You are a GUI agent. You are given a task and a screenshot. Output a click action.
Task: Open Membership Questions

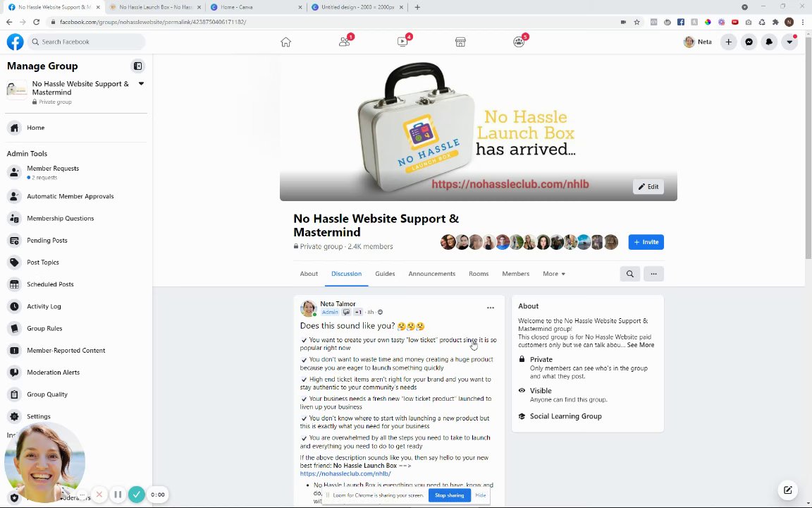point(77,218)
